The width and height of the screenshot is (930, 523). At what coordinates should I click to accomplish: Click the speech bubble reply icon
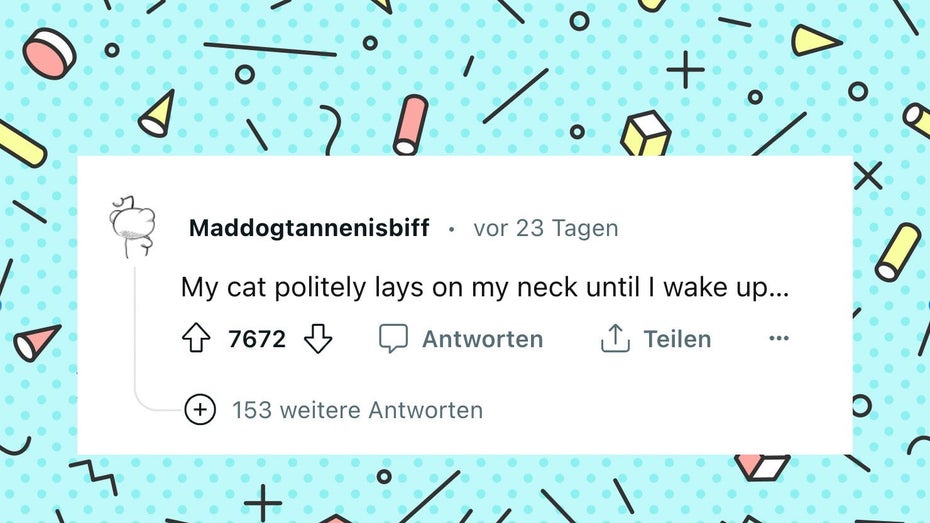pos(393,339)
